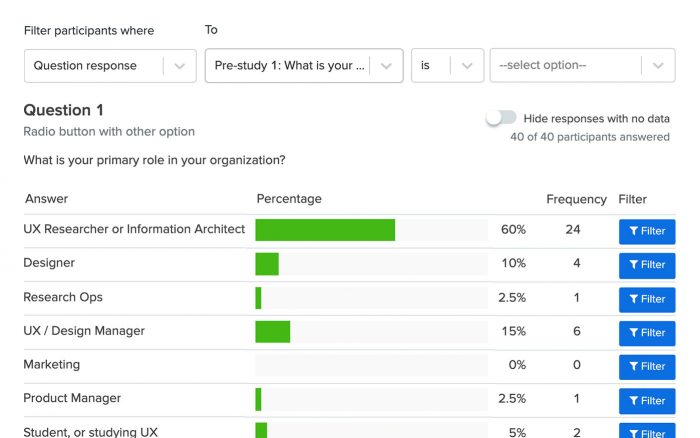Filter participants by UX / Design Manager
The image size is (700, 438).
pos(646,333)
